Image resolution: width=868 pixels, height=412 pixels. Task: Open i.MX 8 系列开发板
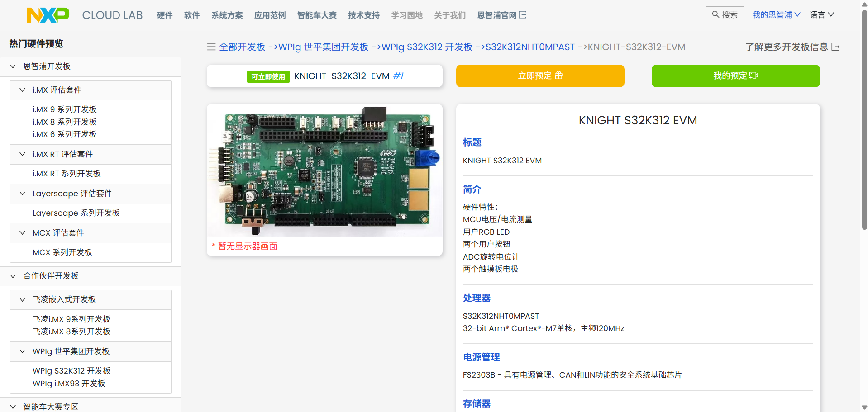pyautogui.click(x=65, y=122)
